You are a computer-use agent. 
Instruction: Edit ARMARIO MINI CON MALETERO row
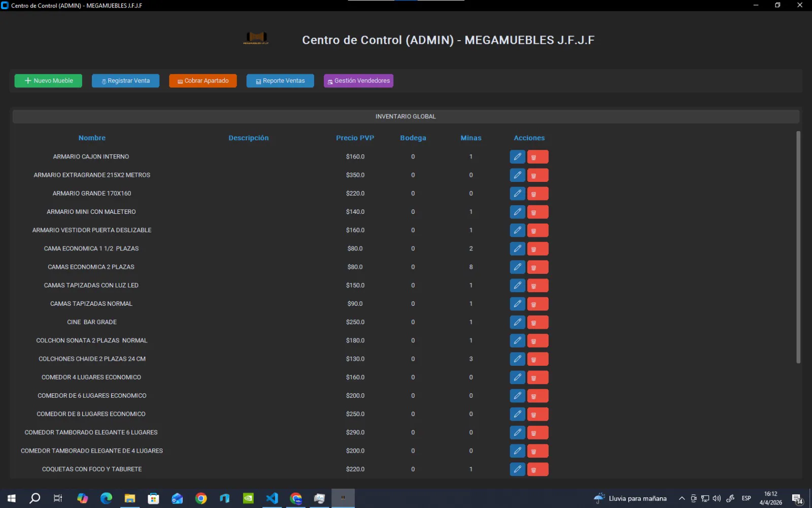[x=517, y=212]
